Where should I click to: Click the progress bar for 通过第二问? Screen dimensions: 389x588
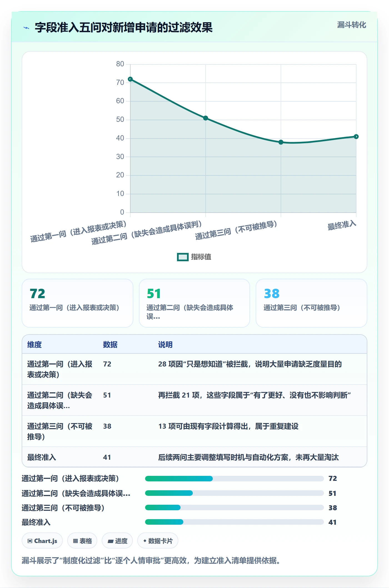pos(235,493)
